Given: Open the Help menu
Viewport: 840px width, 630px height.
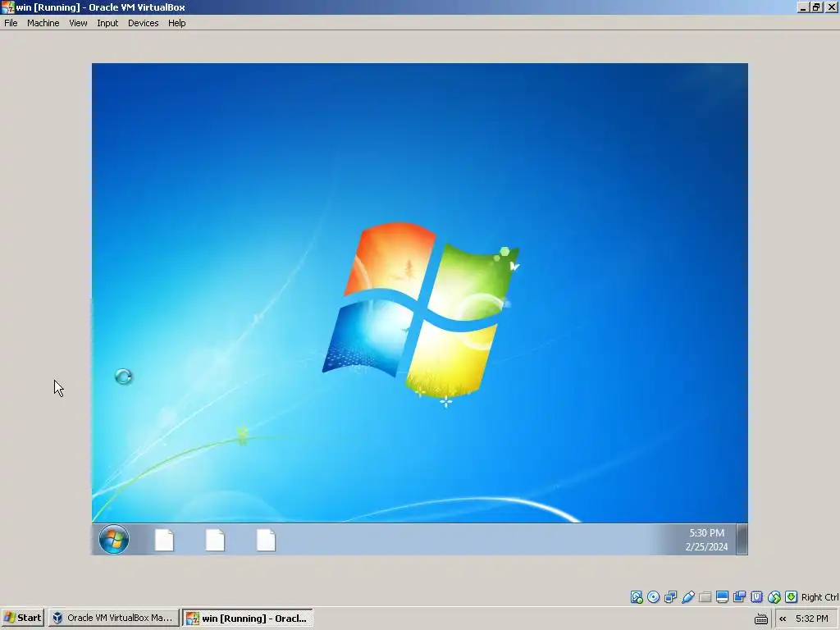Looking at the screenshot, I should click(x=177, y=23).
